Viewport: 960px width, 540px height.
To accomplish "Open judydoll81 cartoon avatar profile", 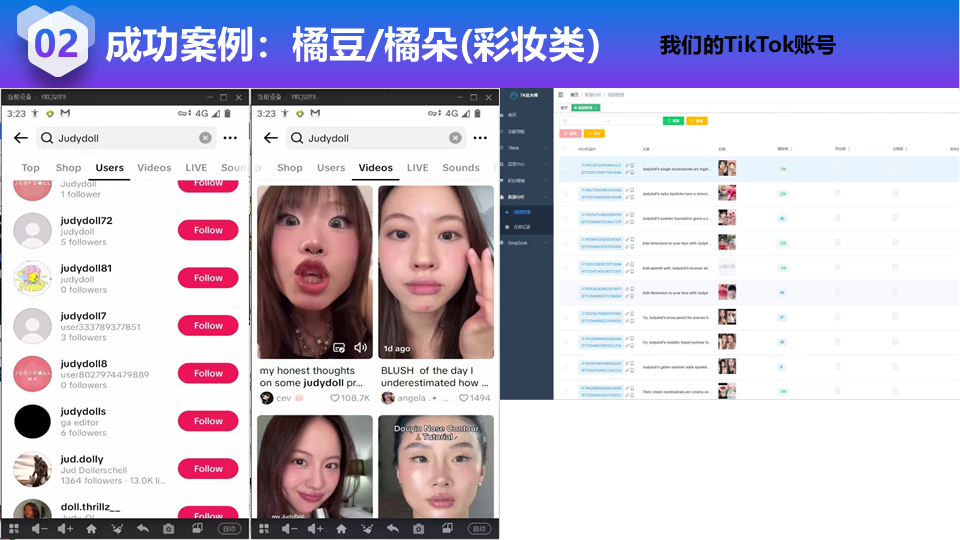I will pos(32,278).
